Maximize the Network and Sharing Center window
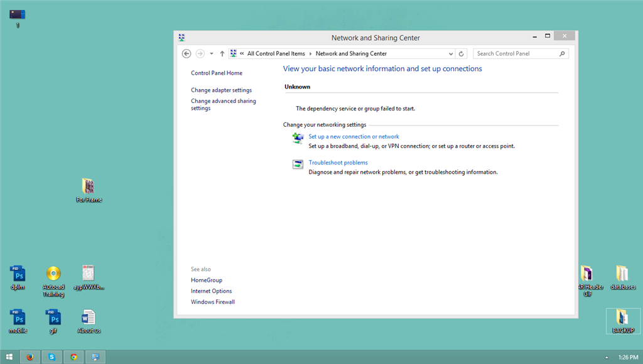The width and height of the screenshot is (643, 364). pyautogui.click(x=548, y=36)
